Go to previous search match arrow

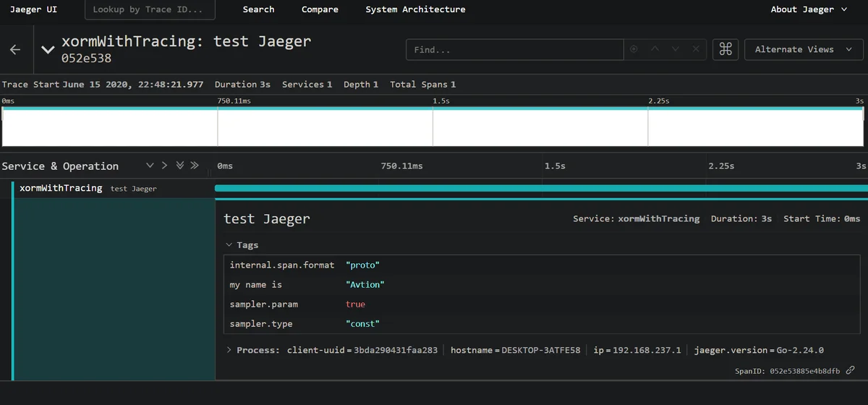655,49
